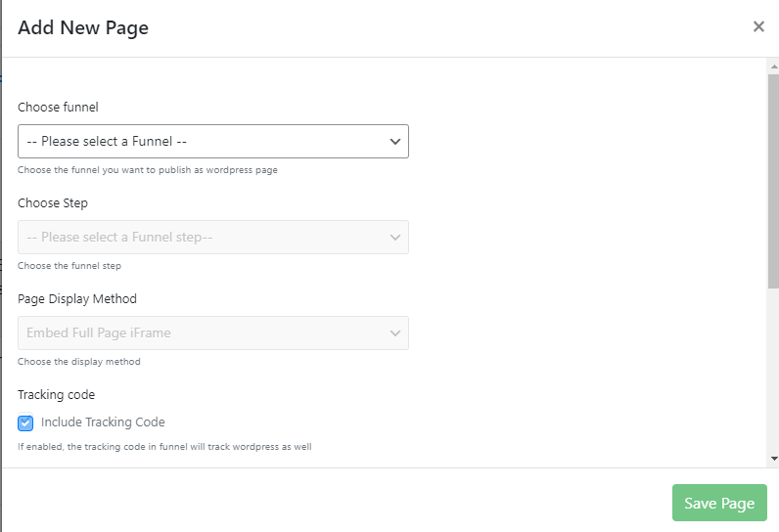Open the Embed Full Page iFrame dropdown

point(196,333)
